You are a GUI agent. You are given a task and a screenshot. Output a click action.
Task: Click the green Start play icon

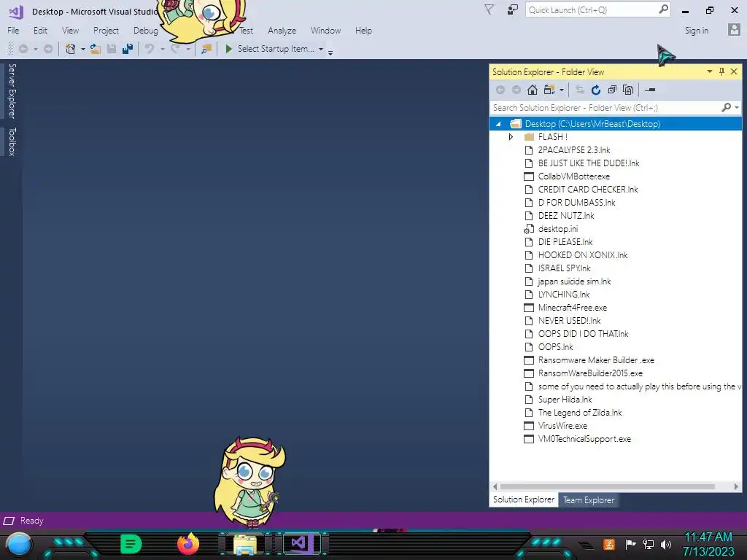tap(228, 49)
